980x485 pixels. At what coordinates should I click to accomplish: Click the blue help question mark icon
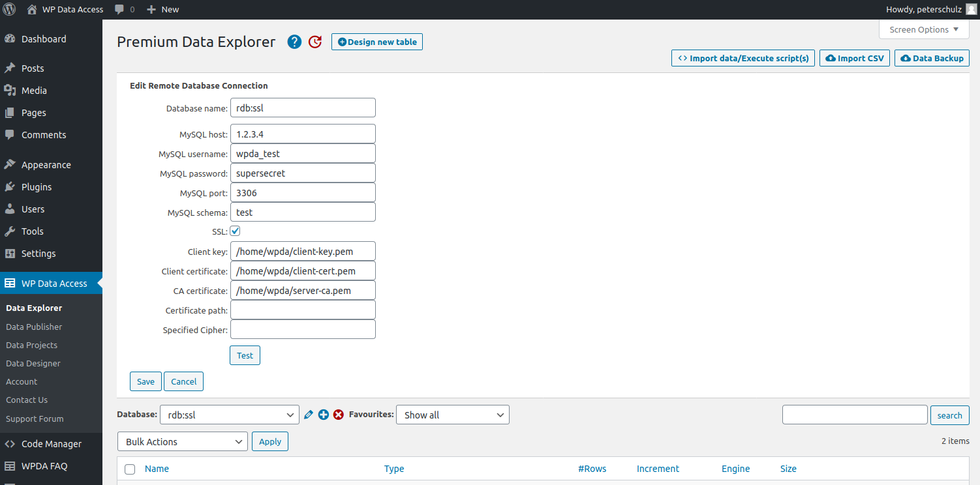(x=294, y=42)
